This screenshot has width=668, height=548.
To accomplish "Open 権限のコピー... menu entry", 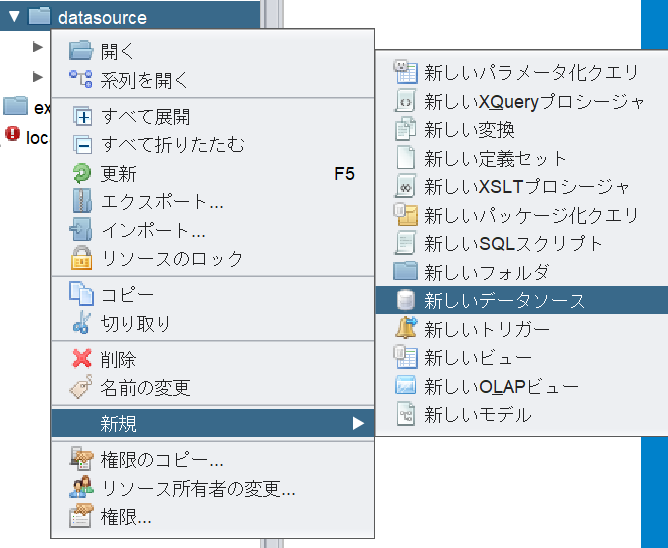I will tap(213, 459).
